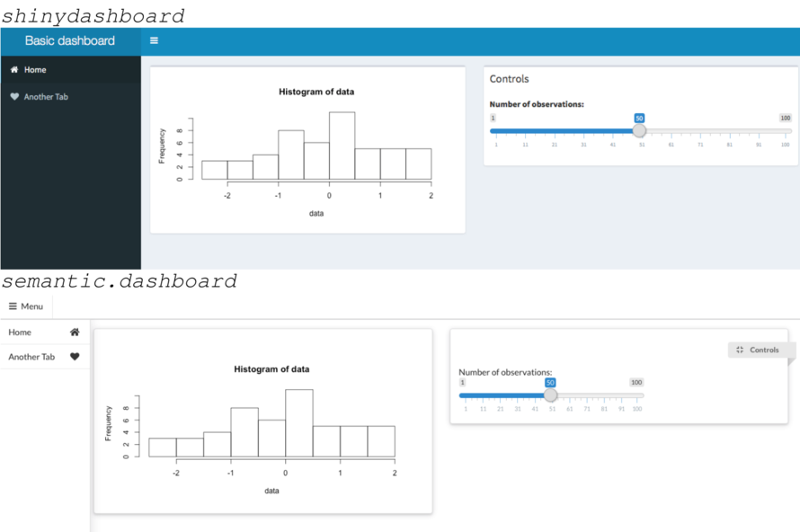Click the data axis label under the shinydashboard histogram
This screenshot has height=532, width=800.
pos(316,213)
